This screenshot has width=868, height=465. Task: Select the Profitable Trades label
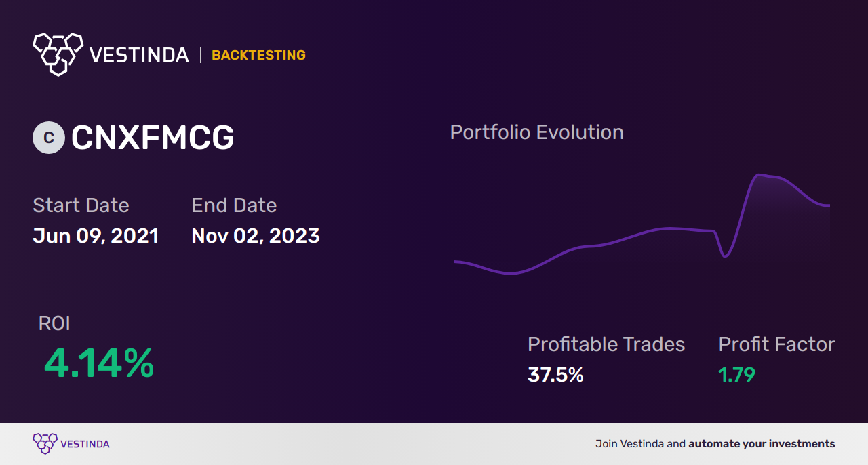[606, 344]
